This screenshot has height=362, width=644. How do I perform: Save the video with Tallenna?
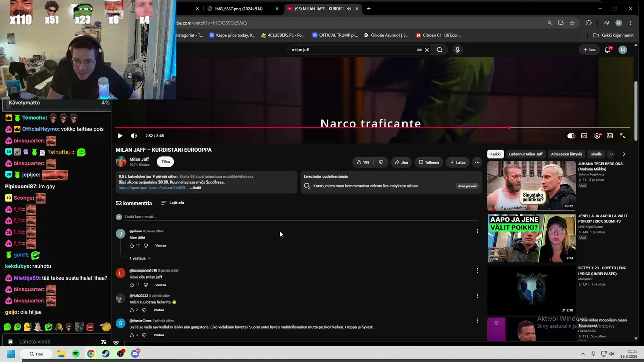[x=429, y=162]
